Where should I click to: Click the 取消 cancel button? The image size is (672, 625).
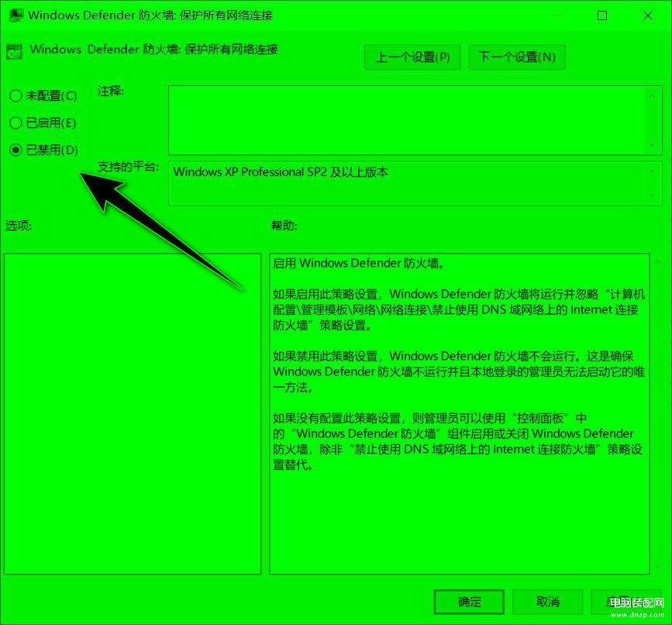pos(548,602)
